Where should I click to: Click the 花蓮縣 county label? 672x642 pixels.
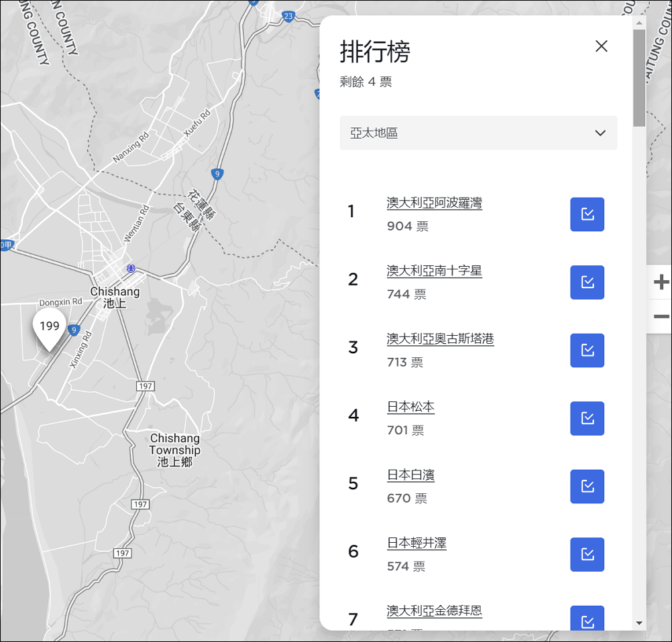pos(201,204)
